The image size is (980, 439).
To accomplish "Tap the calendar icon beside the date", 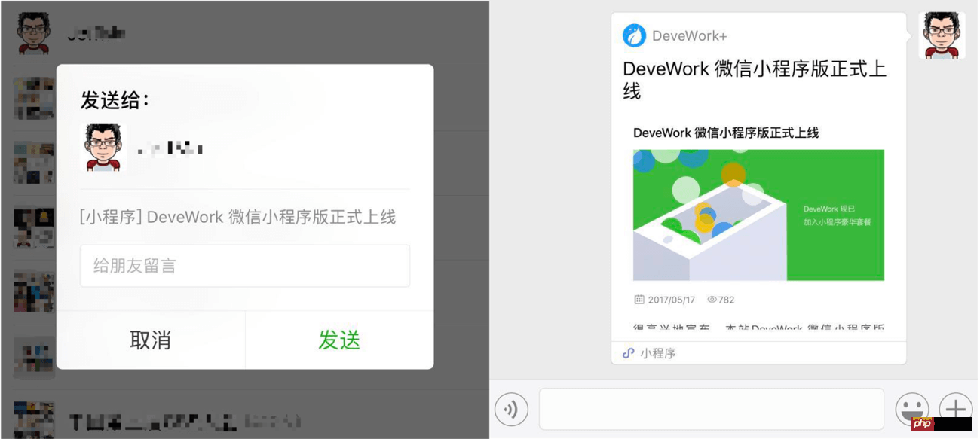I will point(639,300).
